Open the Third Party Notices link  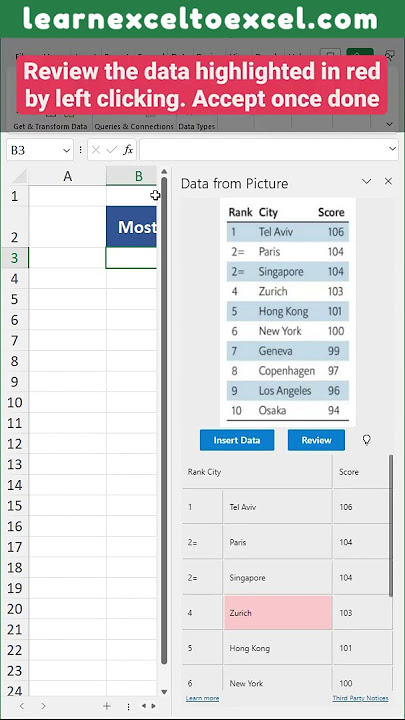pos(360,698)
